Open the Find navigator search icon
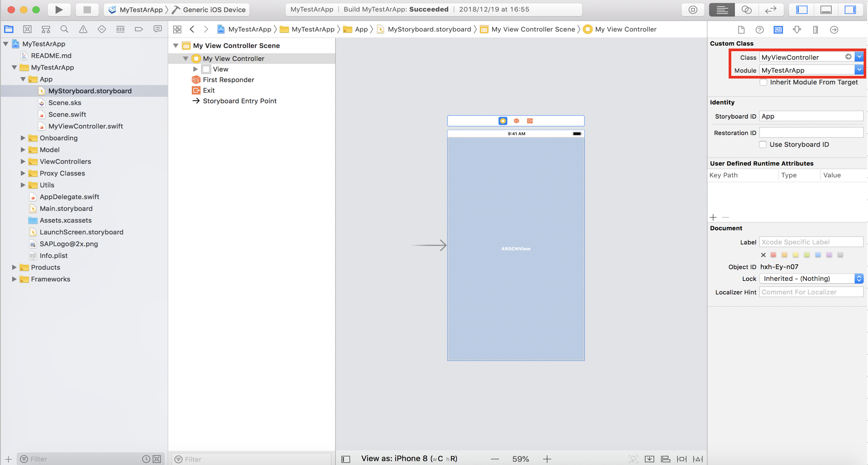This screenshot has width=868, height=465. (64, 29)
